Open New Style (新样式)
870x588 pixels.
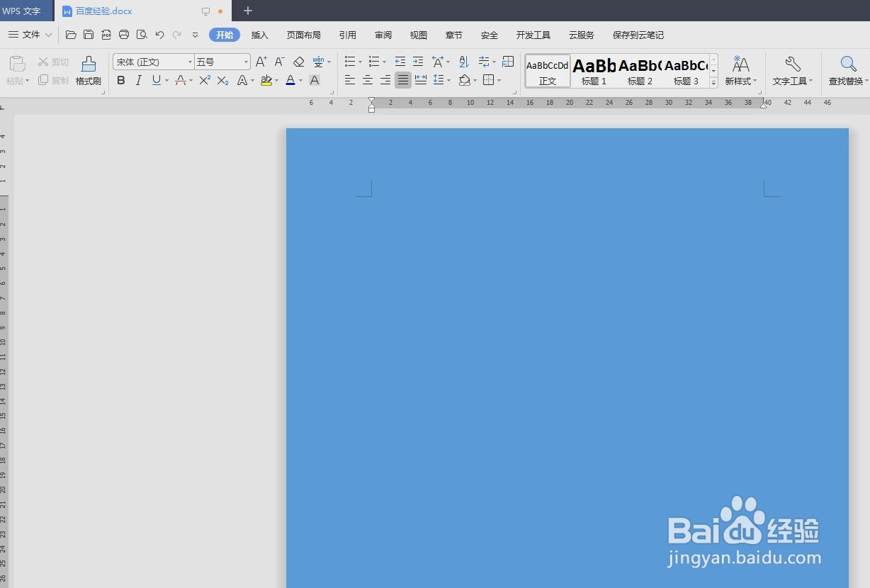tap(741, 71)
